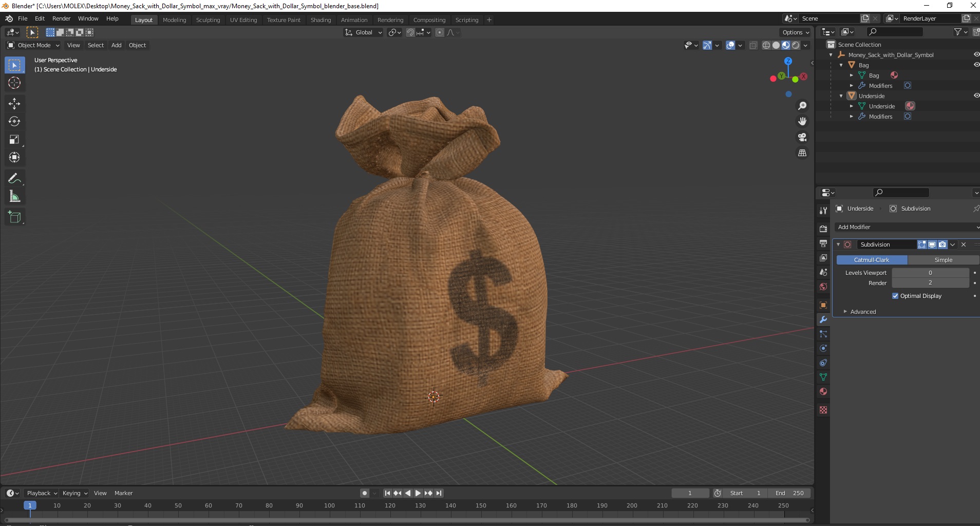The height and width of the screenshot is (526, 980).
Task: Open the Material properties tab
Action: point(823,391)
